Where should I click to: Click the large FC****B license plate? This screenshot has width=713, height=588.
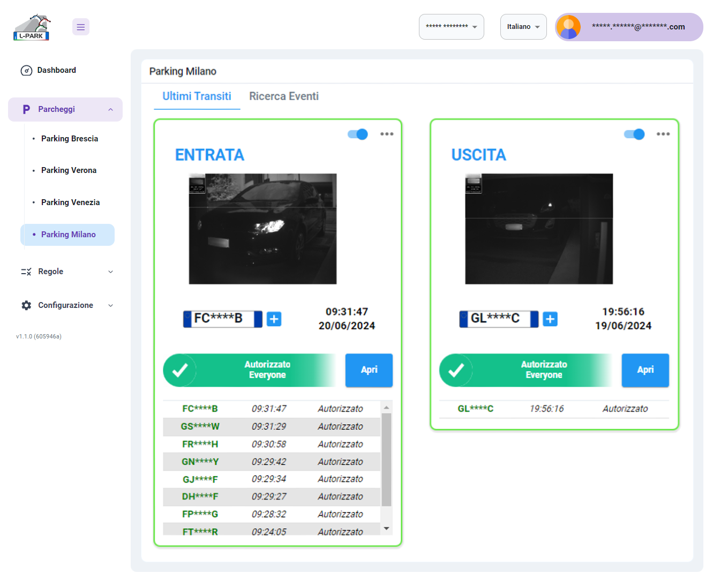pos(223,319)
